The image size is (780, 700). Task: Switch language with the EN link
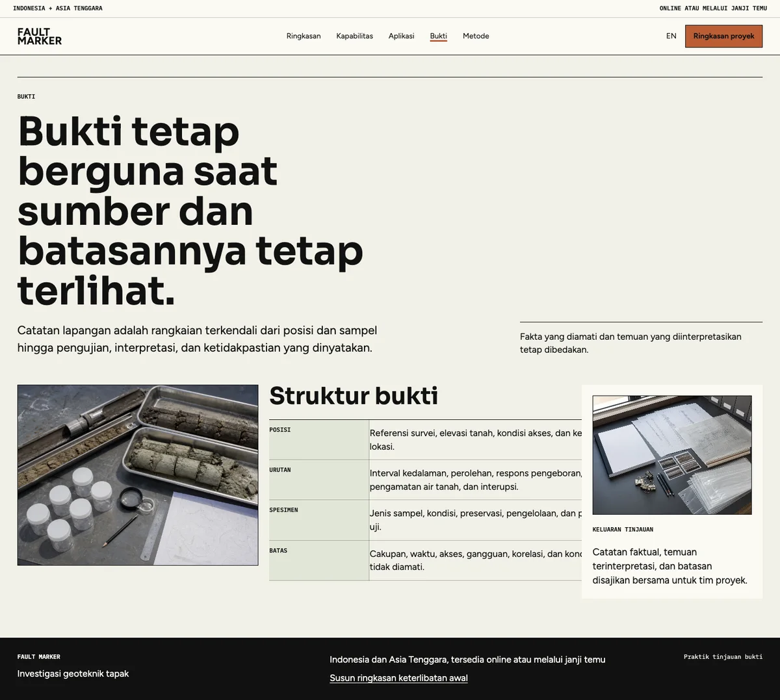[671, 36]
